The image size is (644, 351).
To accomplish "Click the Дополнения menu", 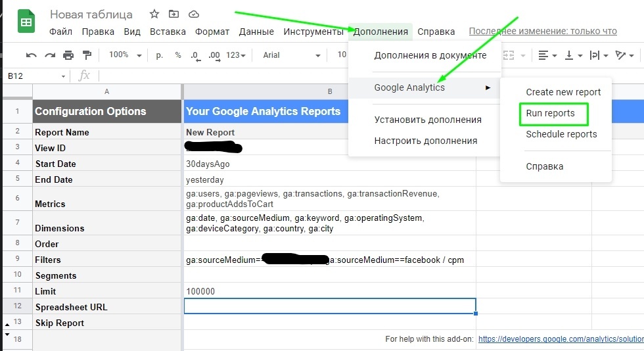I will [x=380, y=32].
